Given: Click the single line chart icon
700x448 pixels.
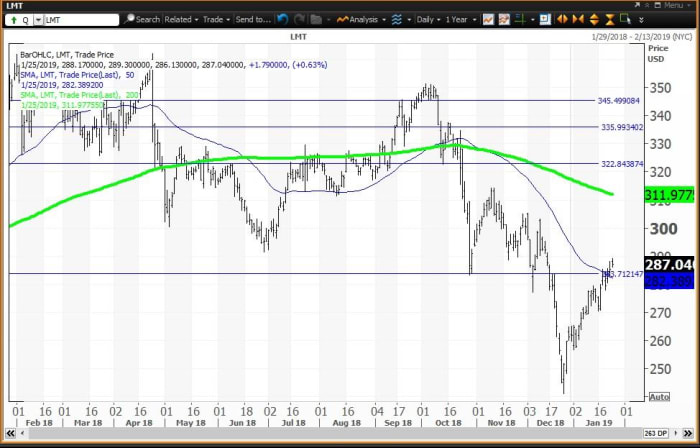Looking at the screenshot, I should [488, 20].
